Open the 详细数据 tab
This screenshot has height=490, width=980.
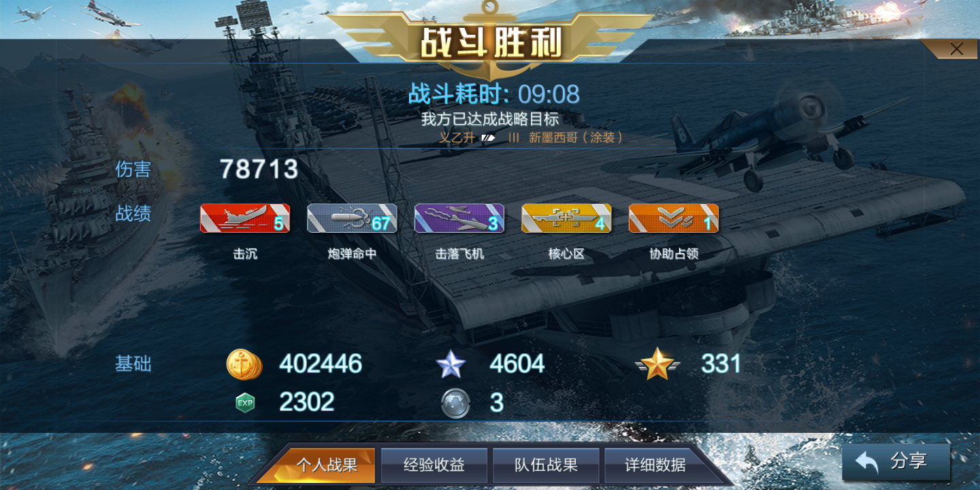657,465
